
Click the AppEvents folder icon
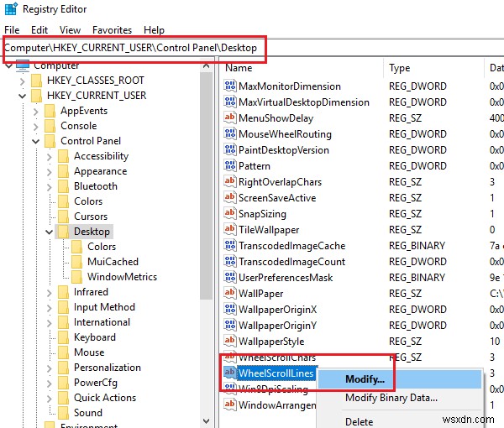(x=50, y=111)
